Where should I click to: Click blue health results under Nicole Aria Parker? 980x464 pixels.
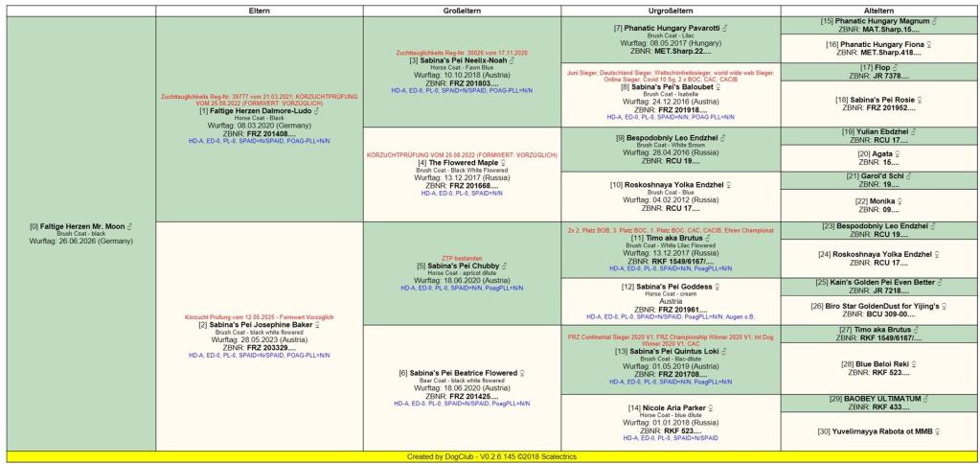(x=671, y=438)
